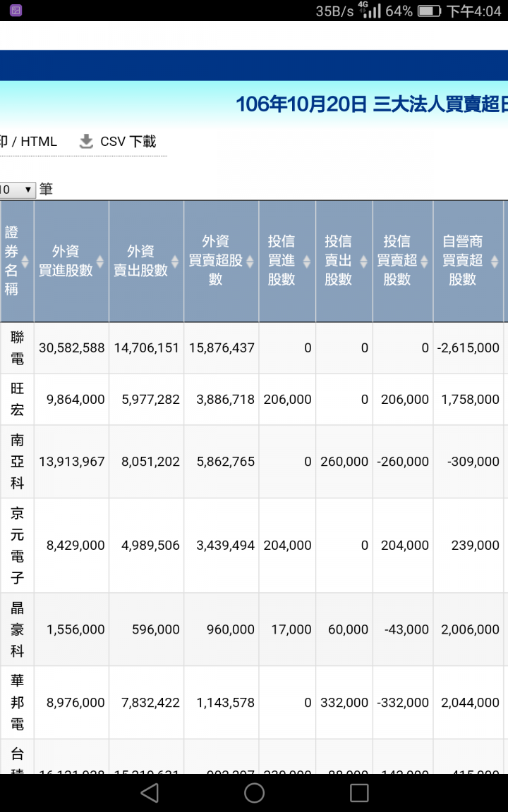This screenshot has height=812, width=508.
Task: Click the value 1,758,000
Action: [470, 399]
